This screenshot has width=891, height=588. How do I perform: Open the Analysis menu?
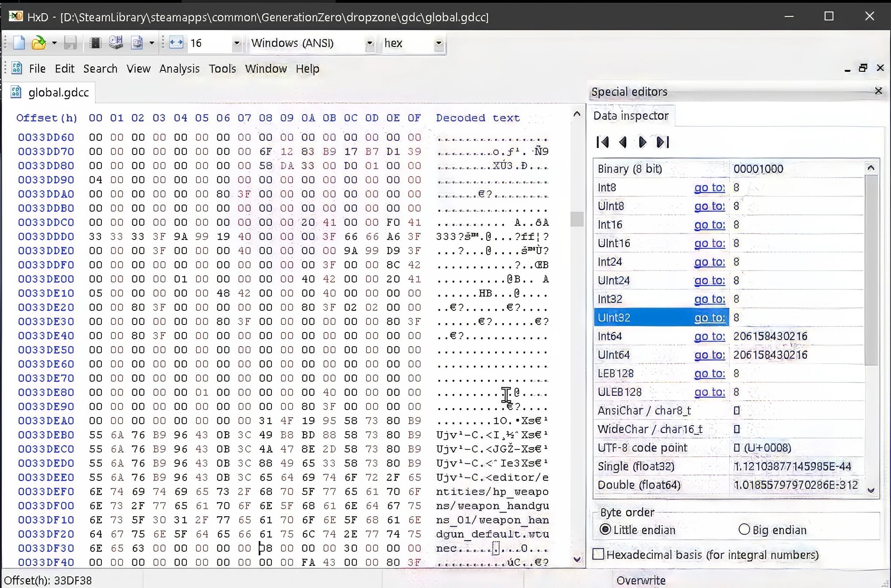179,69
